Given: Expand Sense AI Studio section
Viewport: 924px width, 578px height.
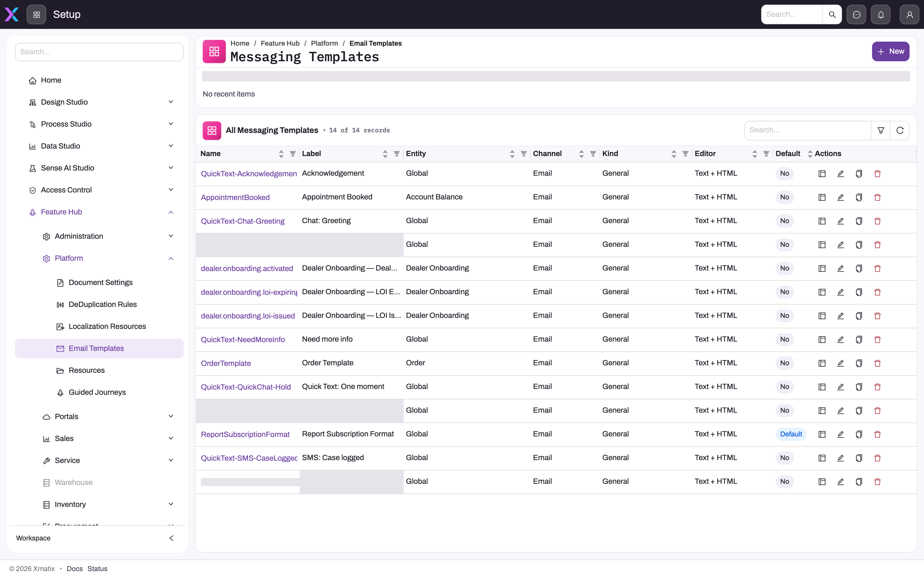Looking at the screenshot, I should 99,168.
